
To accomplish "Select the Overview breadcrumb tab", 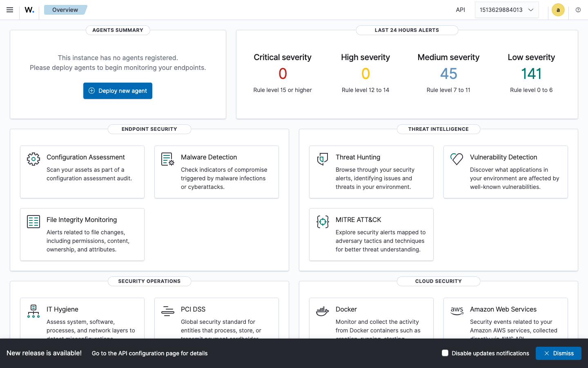I will 65,10.
